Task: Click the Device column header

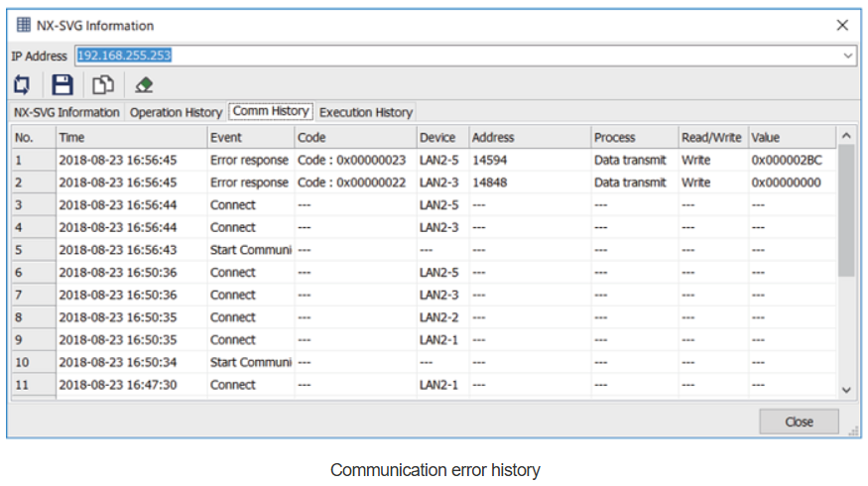Action: point(440,137)
